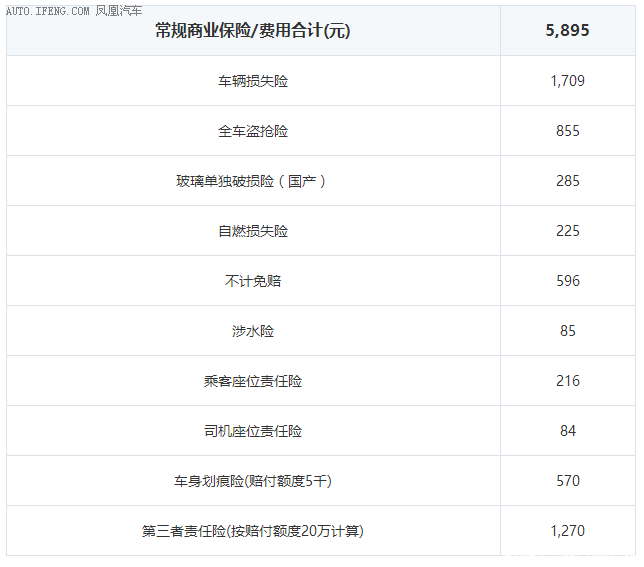Click the 第三者责任险 row label

coord(252,531)
